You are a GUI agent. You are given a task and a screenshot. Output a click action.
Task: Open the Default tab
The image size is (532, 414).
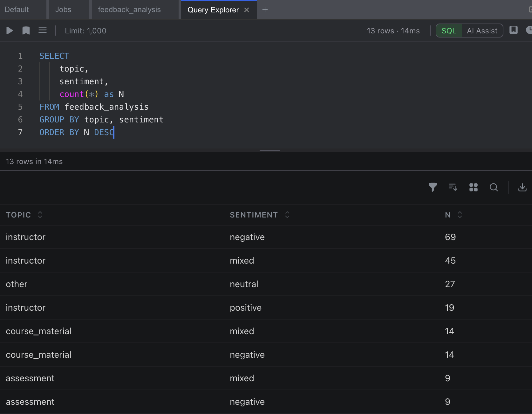(17, 10)
